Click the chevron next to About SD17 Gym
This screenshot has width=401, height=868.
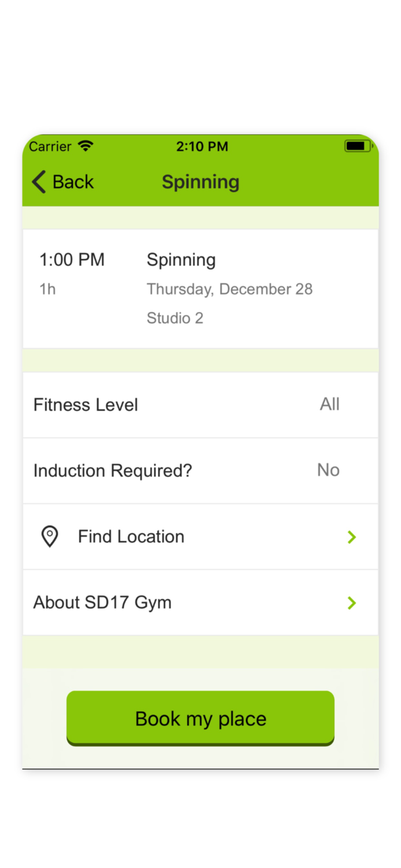click(352, 602)
